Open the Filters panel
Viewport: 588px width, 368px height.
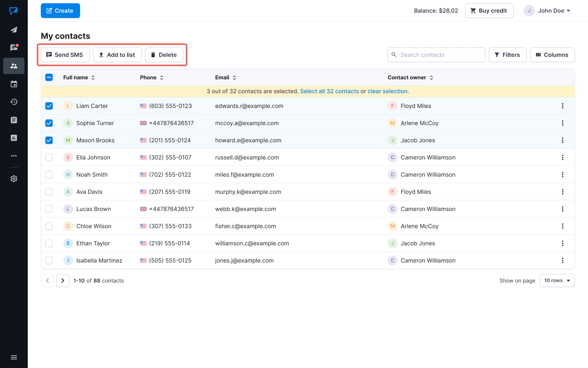tap(508, 54)
